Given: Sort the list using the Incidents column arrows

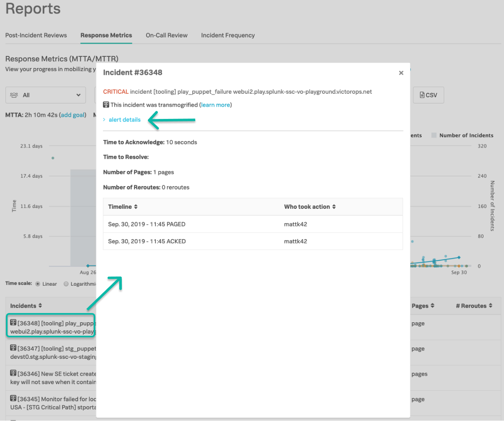Looking at the screenshot, I should coord(40,305).
